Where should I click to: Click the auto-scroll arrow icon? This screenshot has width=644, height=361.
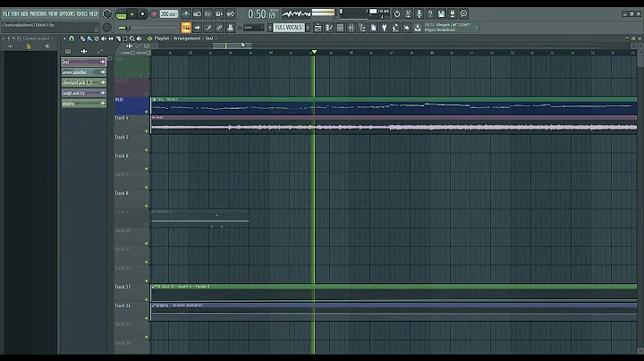(x=197, y=28)
